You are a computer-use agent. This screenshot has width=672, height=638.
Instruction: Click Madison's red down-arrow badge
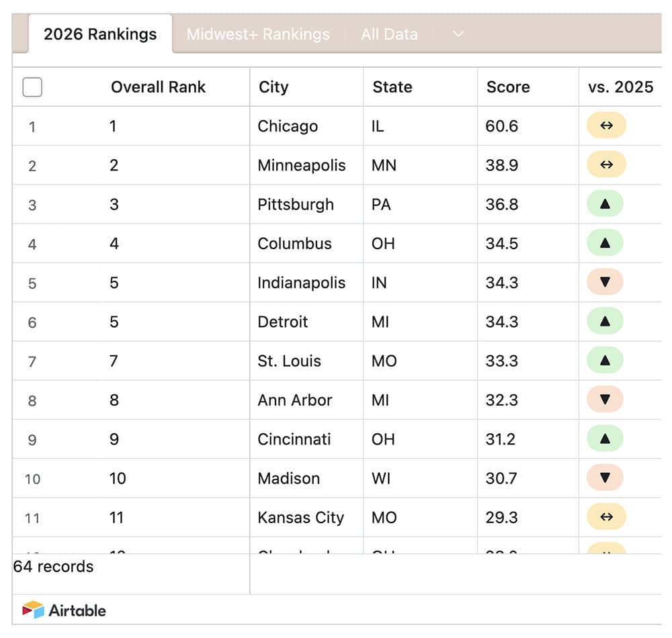605,478
